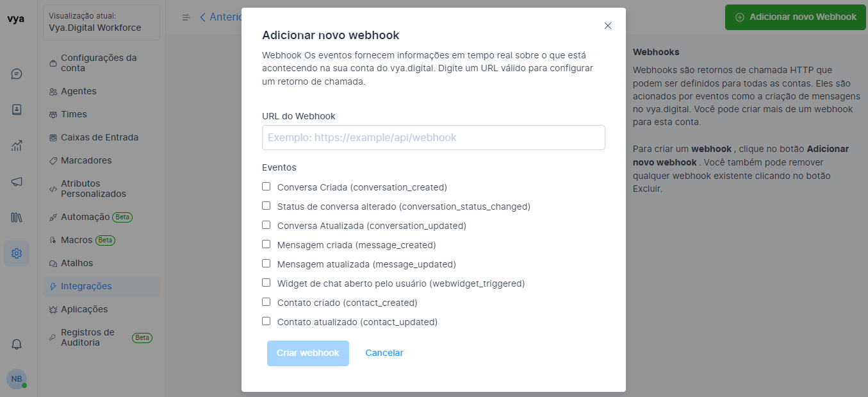Open the help center library icon
The height and width of the screenshot is (397, 868).
tap(17, 217)
